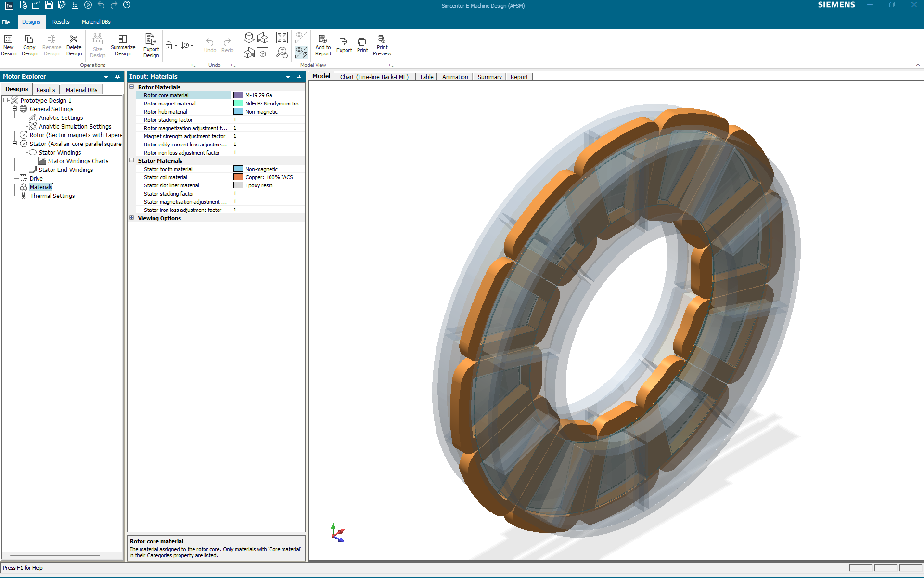Open the Summarize Design tool
Viewport: 924px width, 578px height.
click(123, 45)
